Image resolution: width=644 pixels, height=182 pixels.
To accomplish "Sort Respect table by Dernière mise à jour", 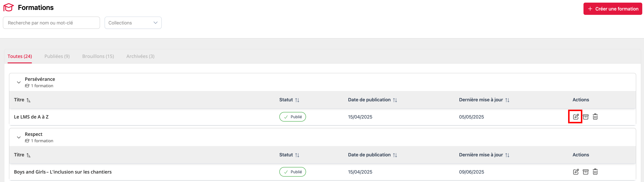I will pyautogui.click(x=507, y=155).
